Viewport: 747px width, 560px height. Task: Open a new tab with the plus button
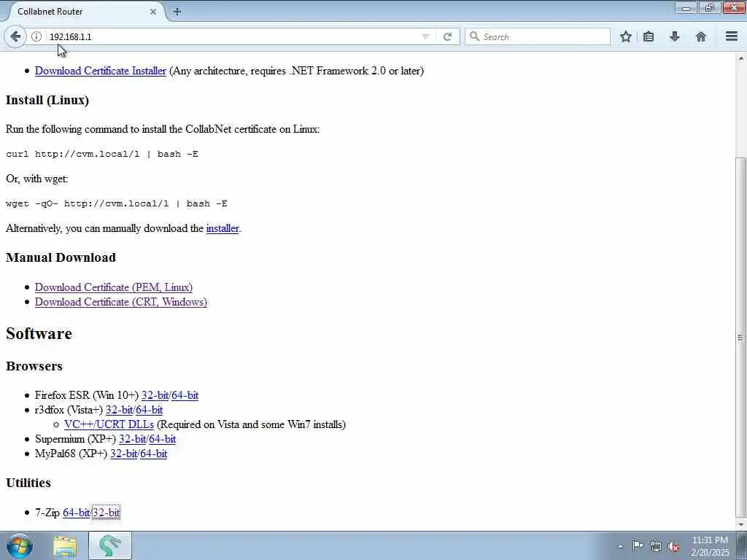click(177, 12)
